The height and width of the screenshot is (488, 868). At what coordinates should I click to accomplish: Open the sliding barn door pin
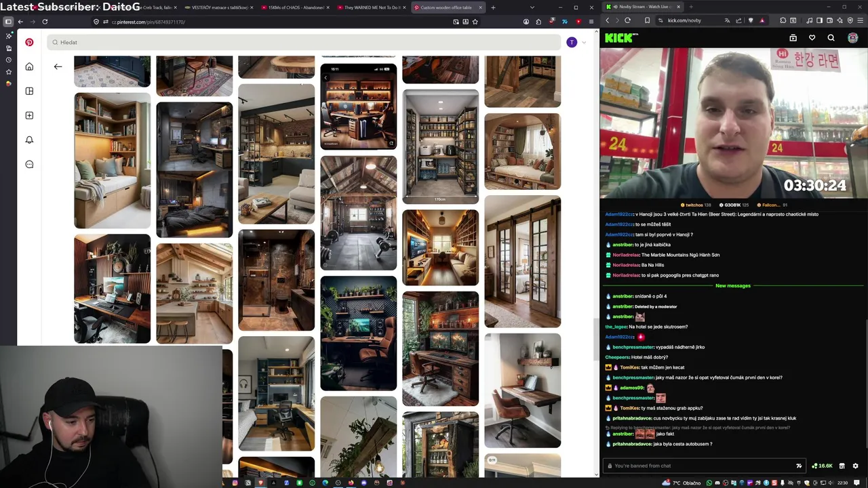pyautogui.click(x=522, y=262)
